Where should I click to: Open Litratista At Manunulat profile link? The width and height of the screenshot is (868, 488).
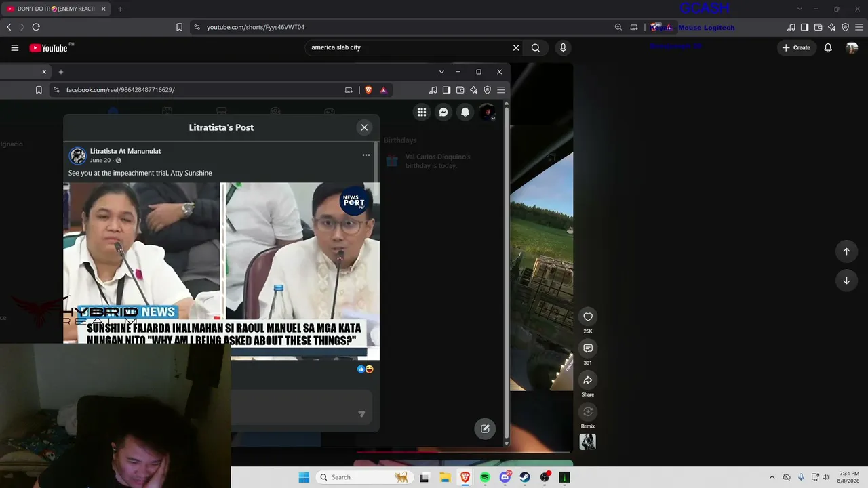click(x=125, y=151)
